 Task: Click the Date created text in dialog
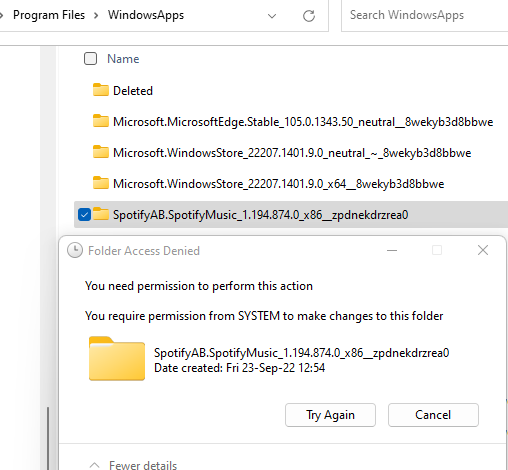(239, 368)
